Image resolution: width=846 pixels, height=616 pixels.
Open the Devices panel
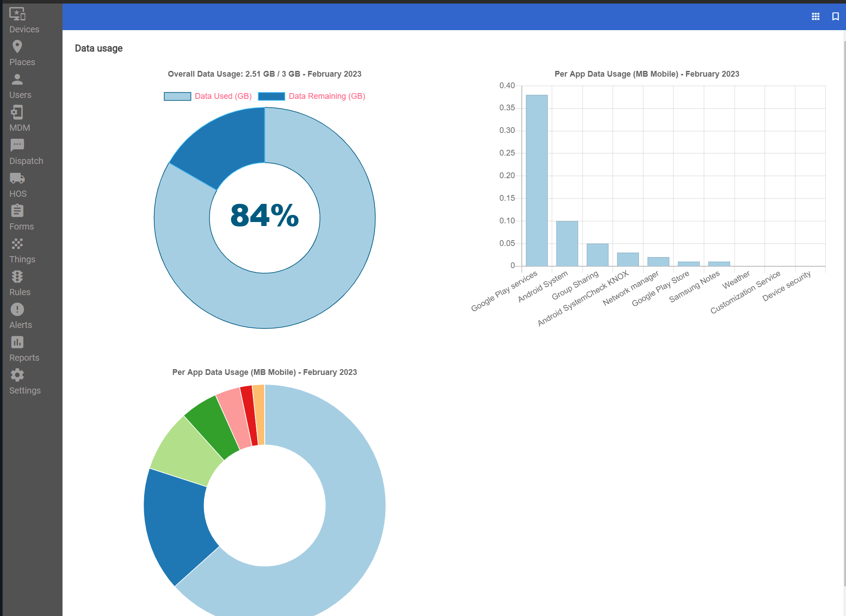17,15
